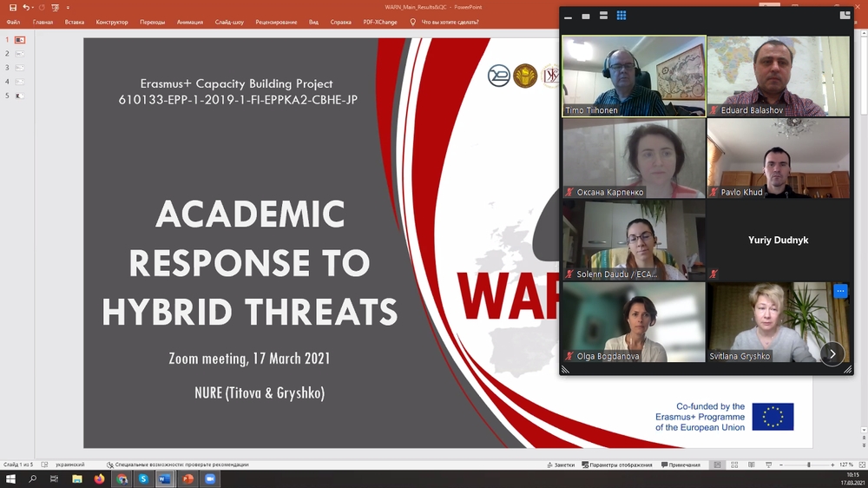
Task: Click the exit floating panel icon in Zoom
Action: [x=845, y=15]
